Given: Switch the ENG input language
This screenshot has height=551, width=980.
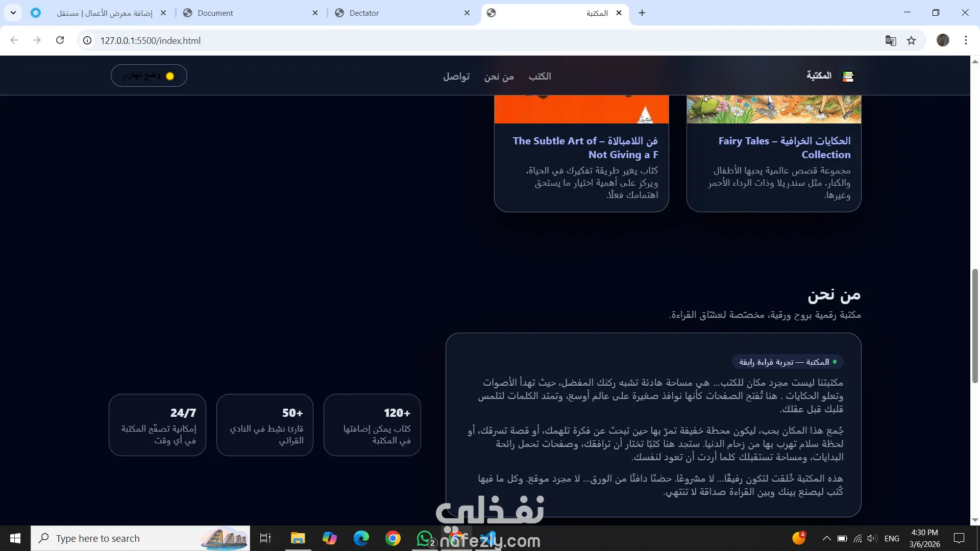Looking at the screenshot, I should (x=892, y=538).
